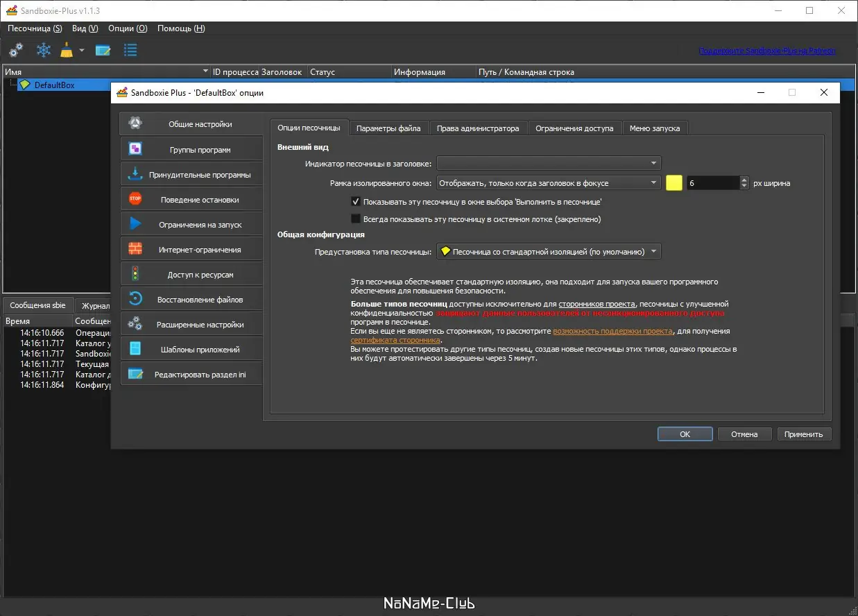The height and width of the screenshot is (616, 858).
Task: Click the border width field showing 6
Action: pyautogui.click(x=713, y=183)
